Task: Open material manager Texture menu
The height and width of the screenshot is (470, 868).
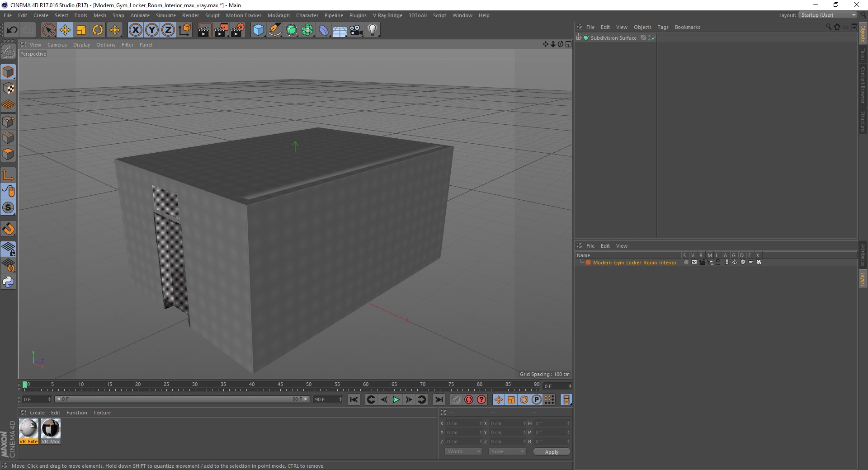Action: coord(102,413)
